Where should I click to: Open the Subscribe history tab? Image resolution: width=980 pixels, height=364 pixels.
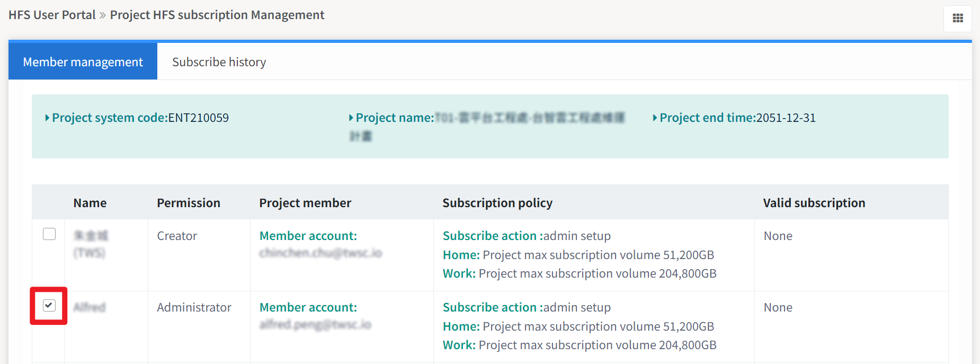219,62
